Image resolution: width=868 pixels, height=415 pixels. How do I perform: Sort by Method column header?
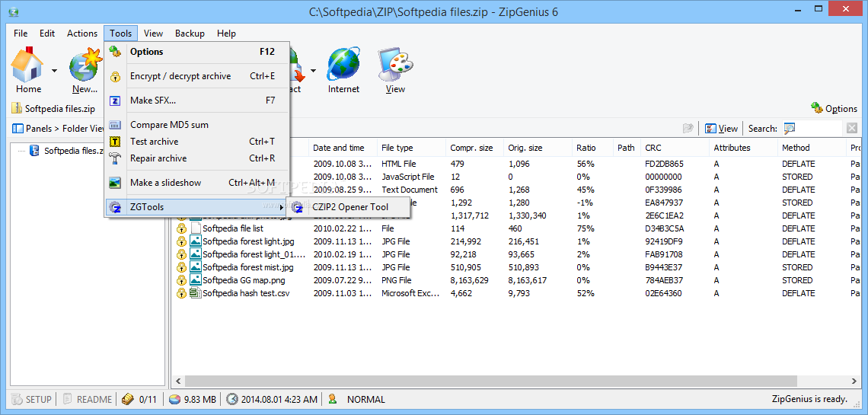812,148
